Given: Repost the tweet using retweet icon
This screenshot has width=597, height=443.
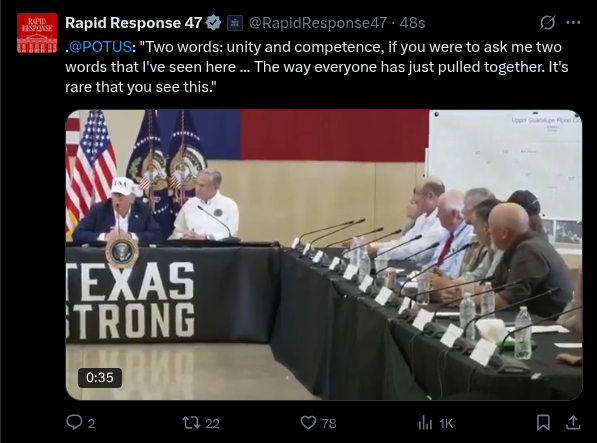Looking at the screenshot, I should pyautogui.click(x=190, y=422).
